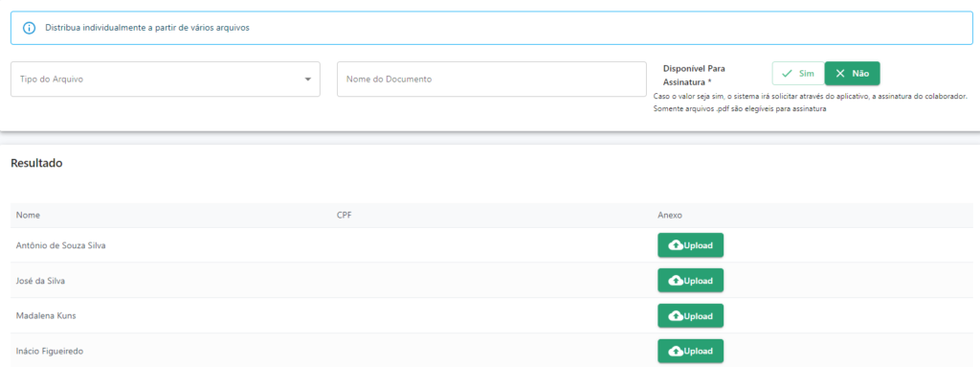
Task: Click the Resultado heading
Action: (x=36, y=163)
